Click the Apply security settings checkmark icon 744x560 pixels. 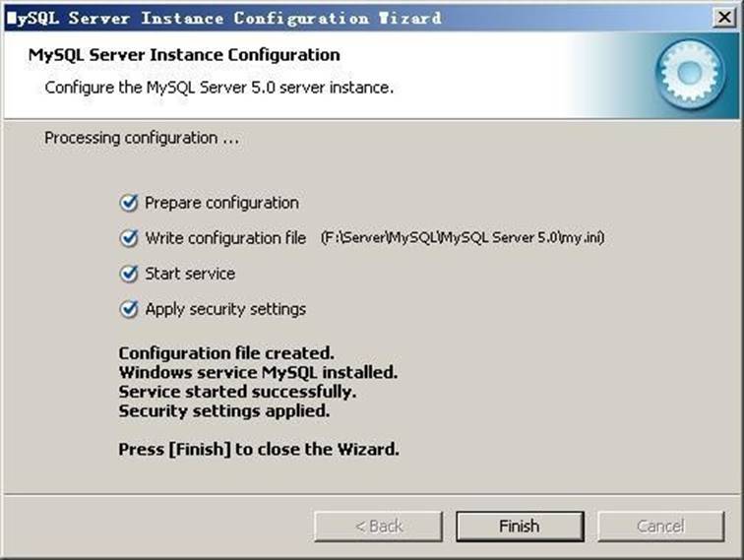[x=128, y=309]
